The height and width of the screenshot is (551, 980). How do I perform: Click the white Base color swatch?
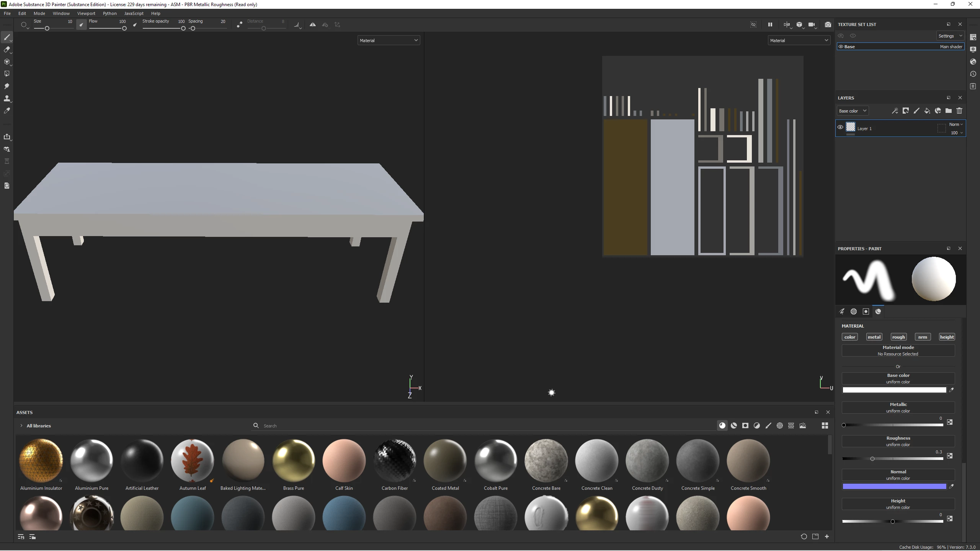894,390
